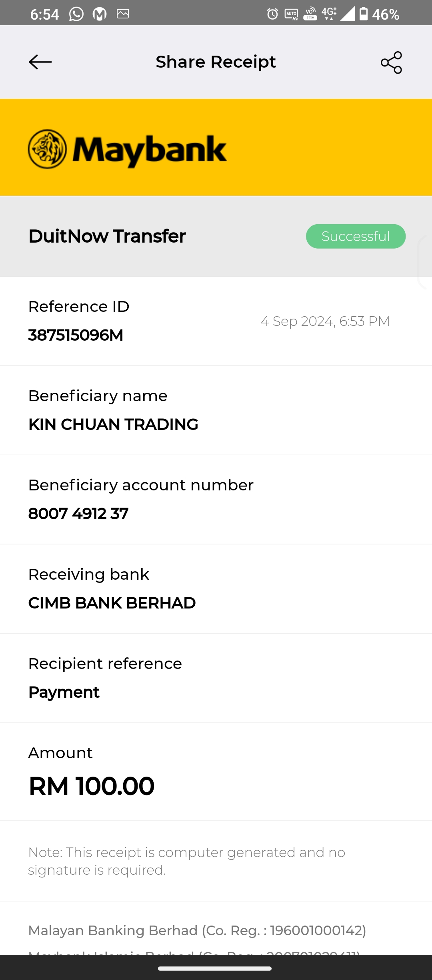
Task: Tap beneficiary name KIN CHUAN TRADING
Action: [113, 424]
